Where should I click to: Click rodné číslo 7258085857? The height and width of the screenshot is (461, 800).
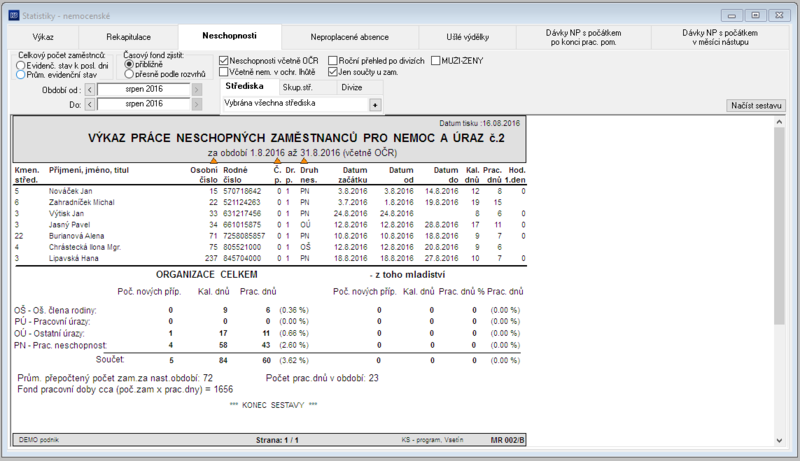(244, 236)
